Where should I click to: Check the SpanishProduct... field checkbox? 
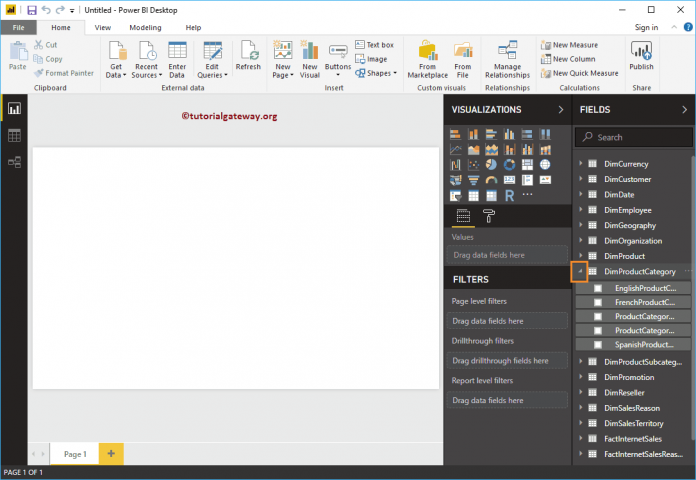click(x=598, y=344)
